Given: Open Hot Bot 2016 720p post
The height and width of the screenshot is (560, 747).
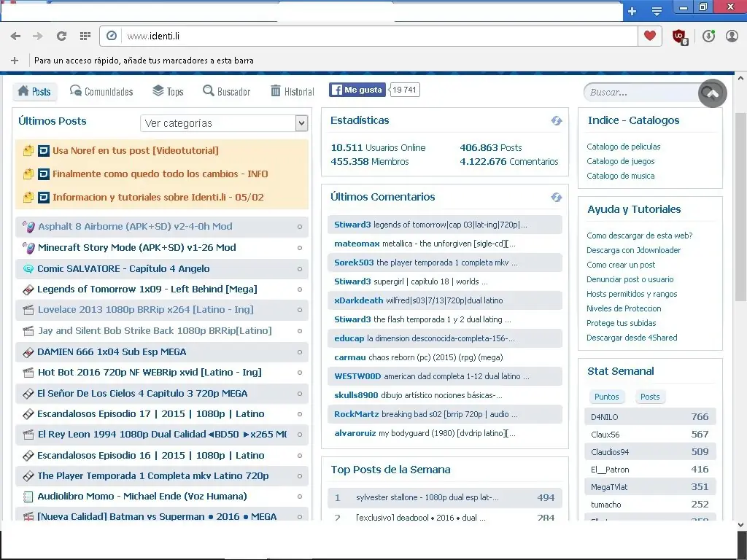Looking at the screenshot, I should 150,373.
